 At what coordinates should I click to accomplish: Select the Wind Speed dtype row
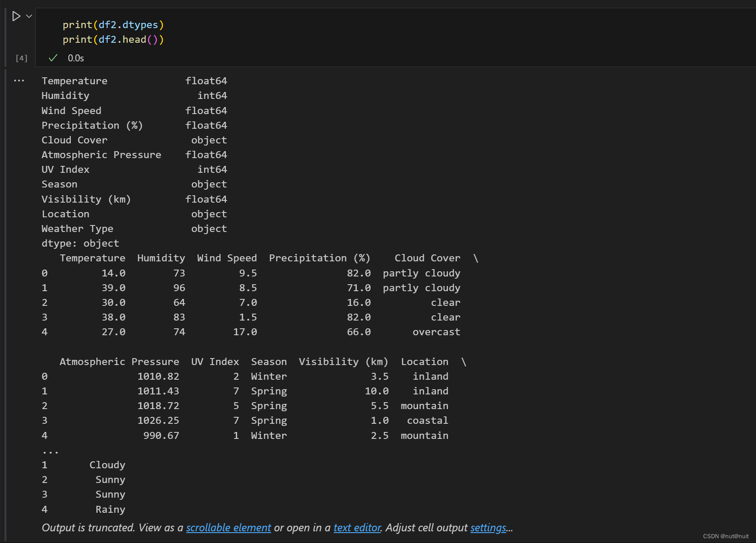tap(134, 111)
